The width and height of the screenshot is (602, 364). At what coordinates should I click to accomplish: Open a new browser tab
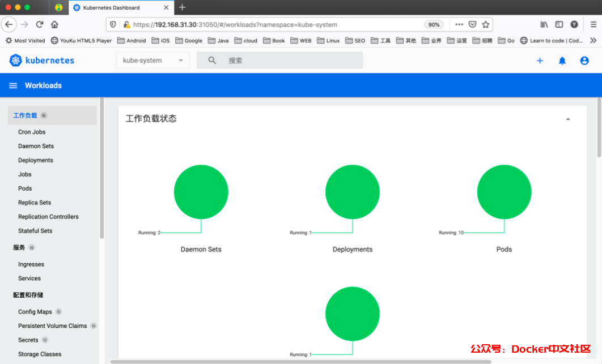click(182, 7)
